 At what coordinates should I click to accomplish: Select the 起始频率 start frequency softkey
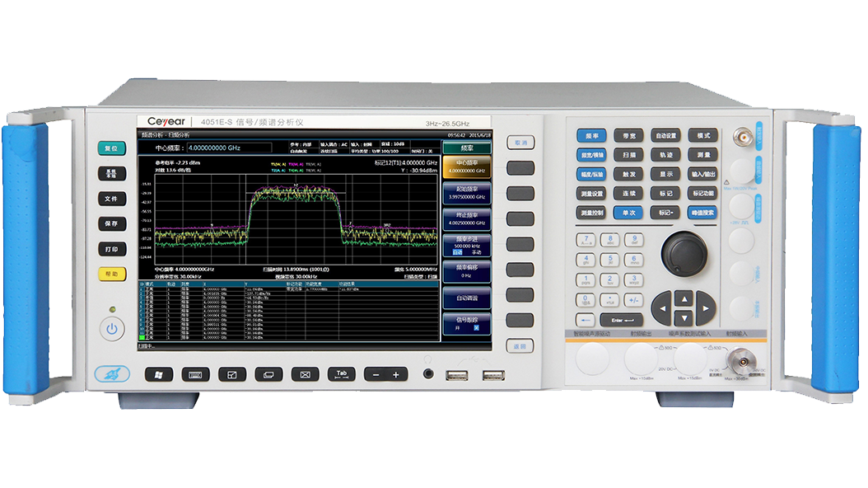[467, 194]
